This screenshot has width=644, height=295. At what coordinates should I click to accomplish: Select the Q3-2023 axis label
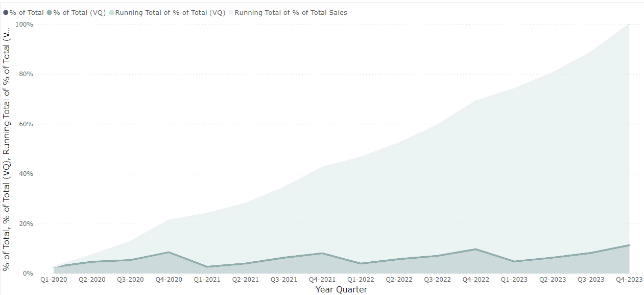591,280
